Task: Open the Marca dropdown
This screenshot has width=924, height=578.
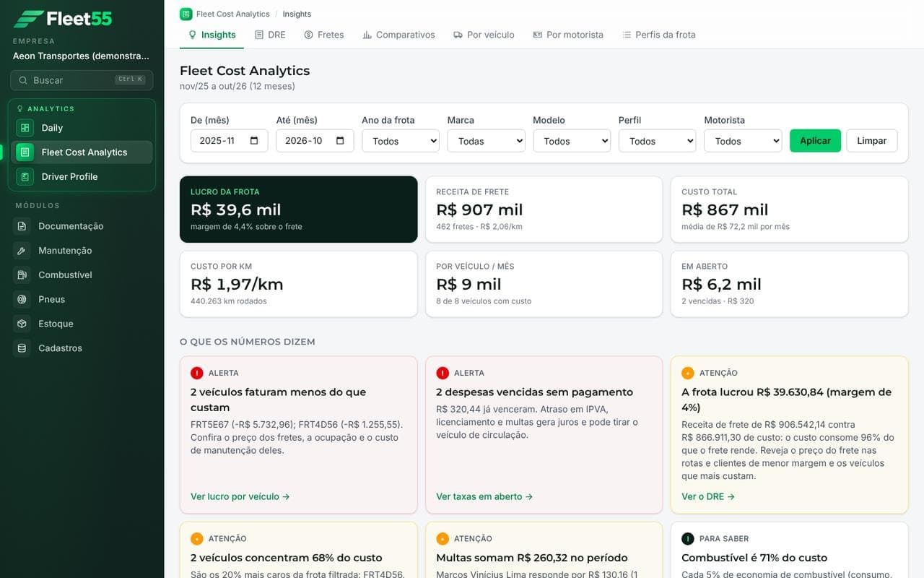Action: [487, 141]
